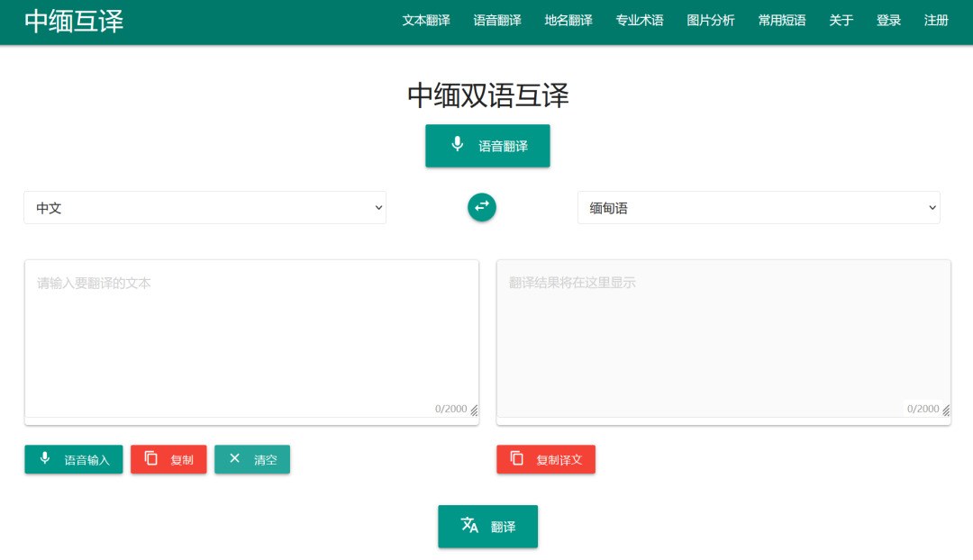Click the swap languages arrow icon
Image resolution: width=973 pixels, height=560 pixels.
pos(482,207)
